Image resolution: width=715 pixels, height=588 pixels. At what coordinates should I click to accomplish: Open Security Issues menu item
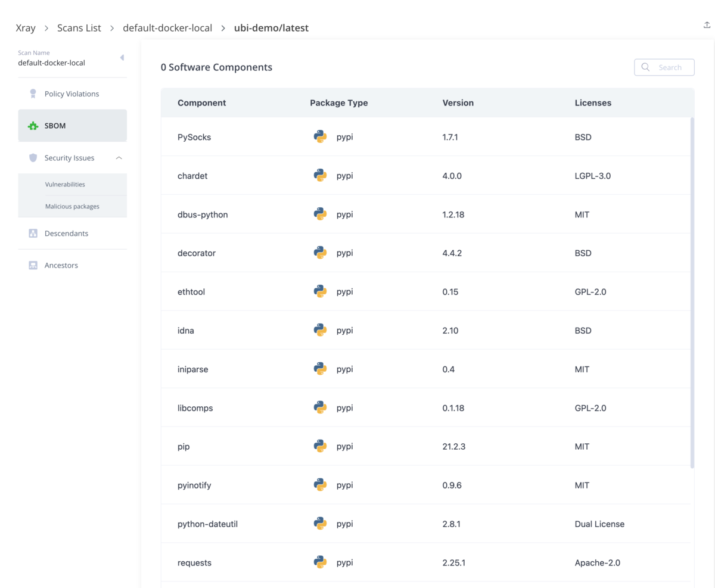tap(72, 158)
